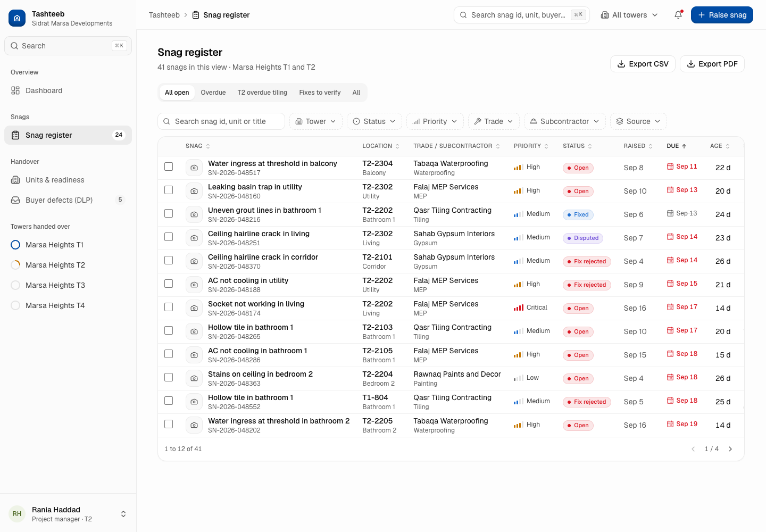Click the Marsa Heights T1 progress ring
The width and height of the screenshot is (766, 532).
(x=15, y=245)
